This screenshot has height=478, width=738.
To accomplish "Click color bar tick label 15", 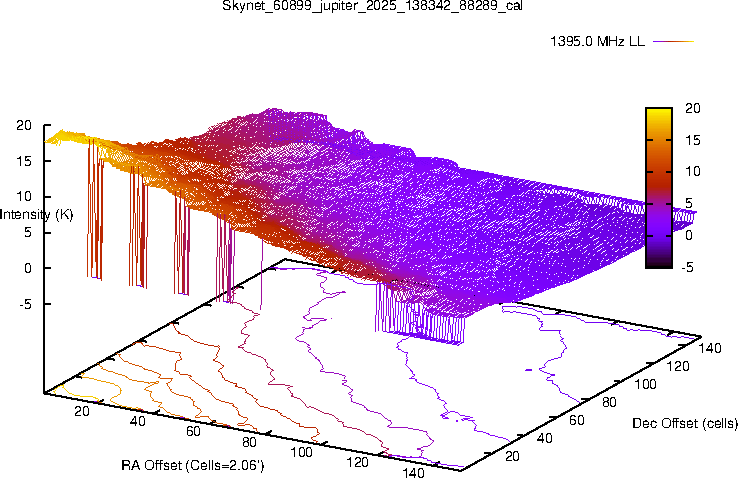I will 693,140.
